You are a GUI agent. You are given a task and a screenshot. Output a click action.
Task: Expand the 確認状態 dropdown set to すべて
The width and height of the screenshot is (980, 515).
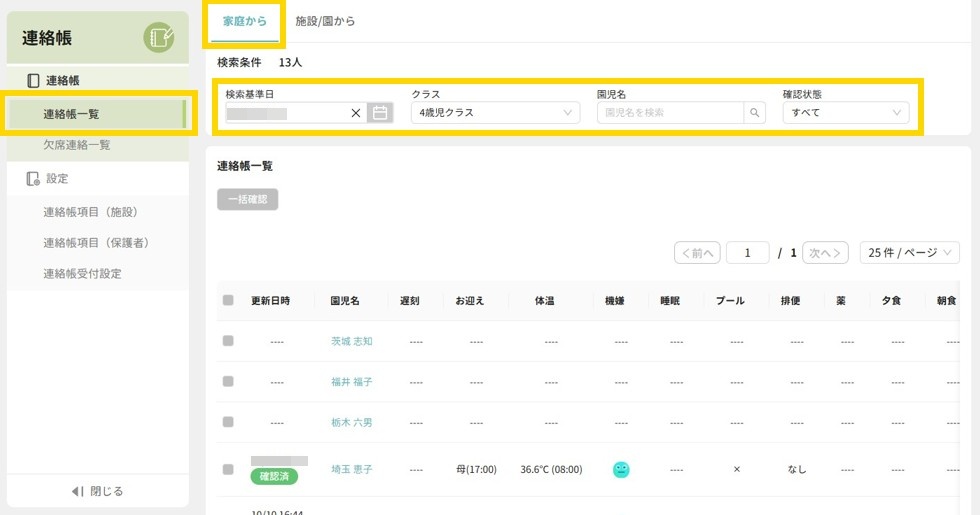(x=846, y=113)
